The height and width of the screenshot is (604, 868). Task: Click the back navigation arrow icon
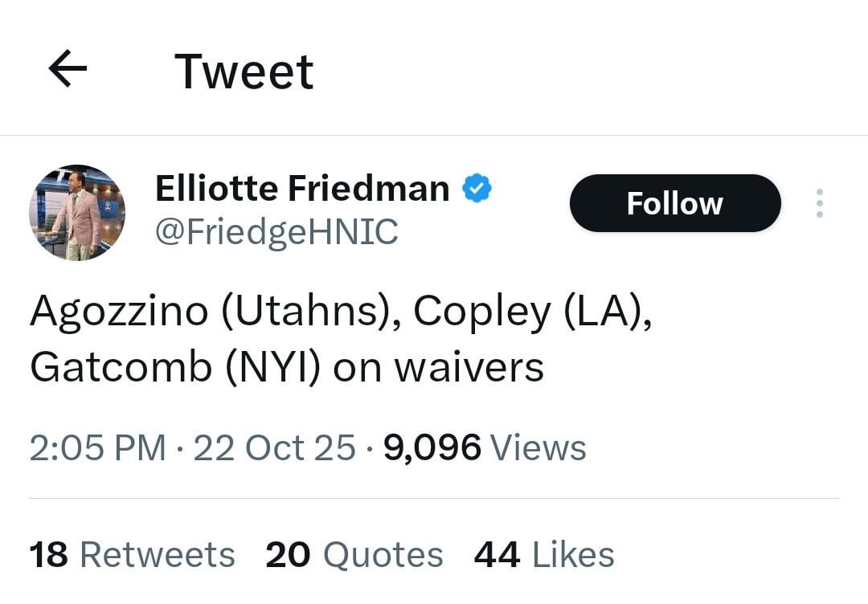[68, 68]
